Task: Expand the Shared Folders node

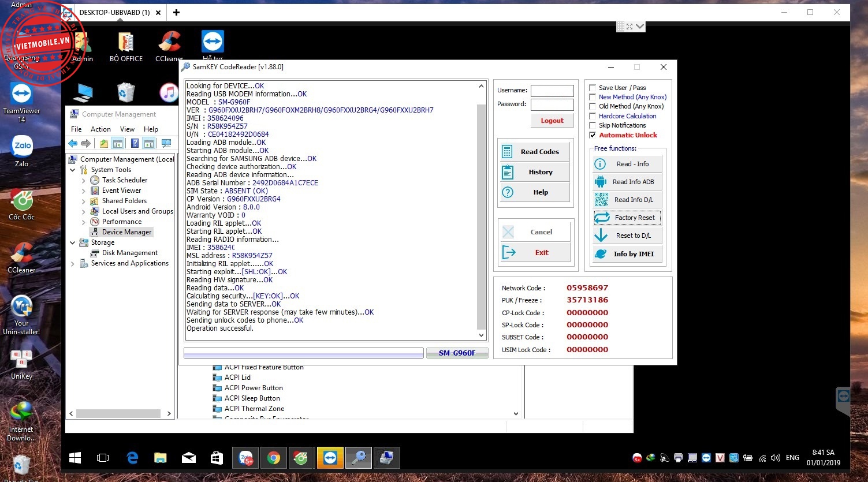Action: [x=84, y=201]
